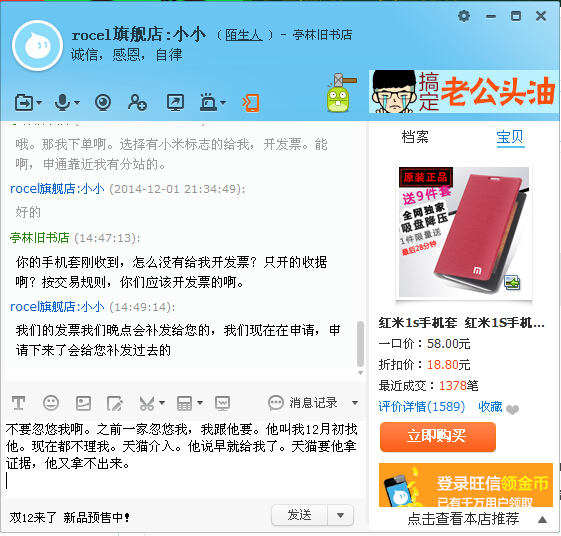Send chat to mobile phone icon
Viewport: 561px width, 536px height.
[251, 103]
